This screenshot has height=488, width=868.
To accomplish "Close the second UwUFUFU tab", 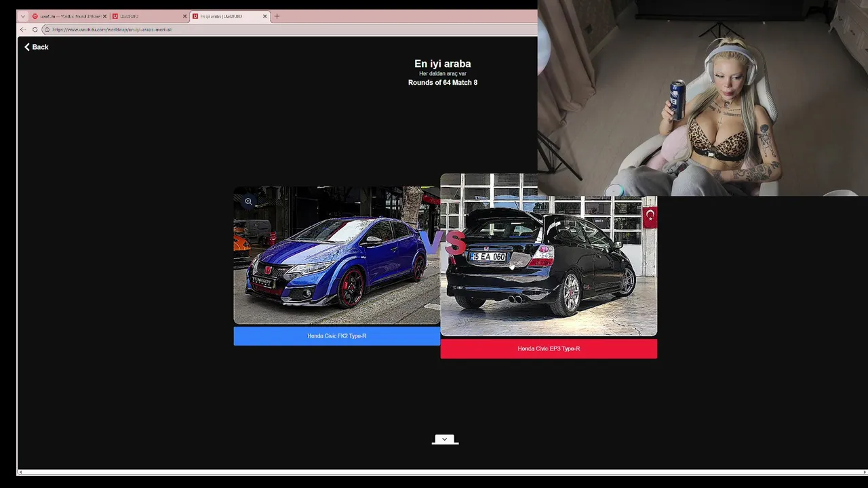I will pyautogui.click(x=184, y=16).
